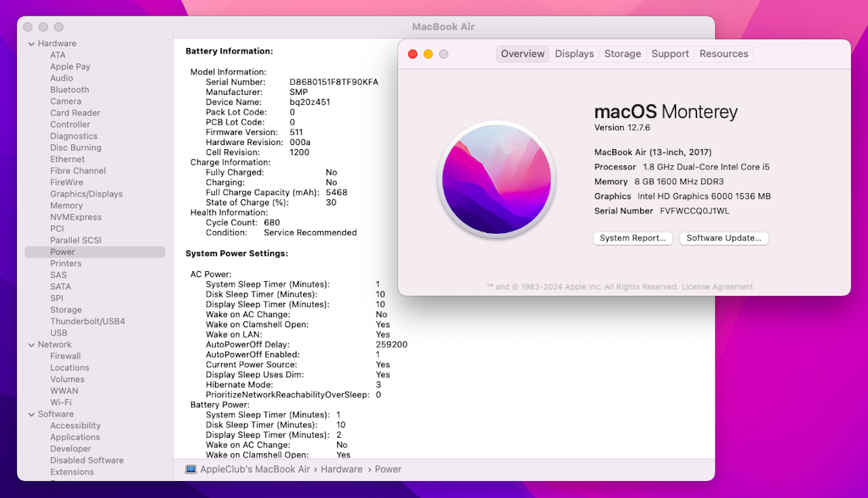The height and width of the screenshot is (498, 868).
Task: Click the laptop icon beside AppleClub's MacBook Air
Action: (x=191, y=469)
